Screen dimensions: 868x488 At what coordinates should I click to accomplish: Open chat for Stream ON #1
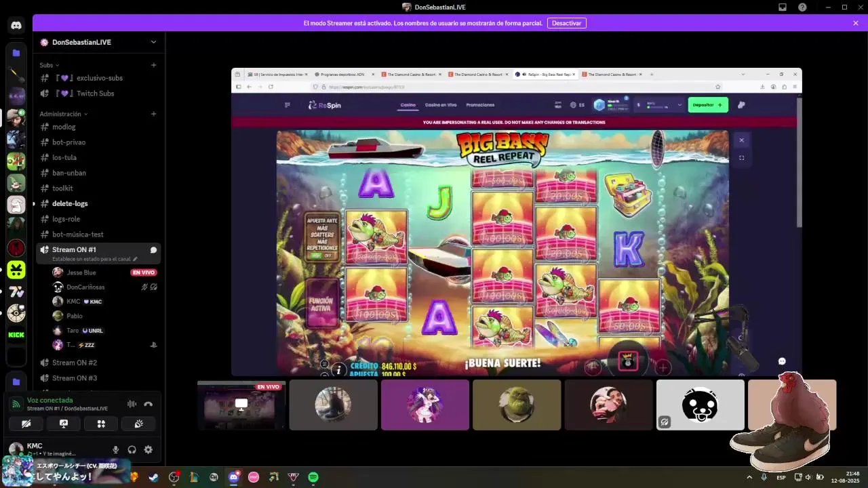[x=153, y=250]
